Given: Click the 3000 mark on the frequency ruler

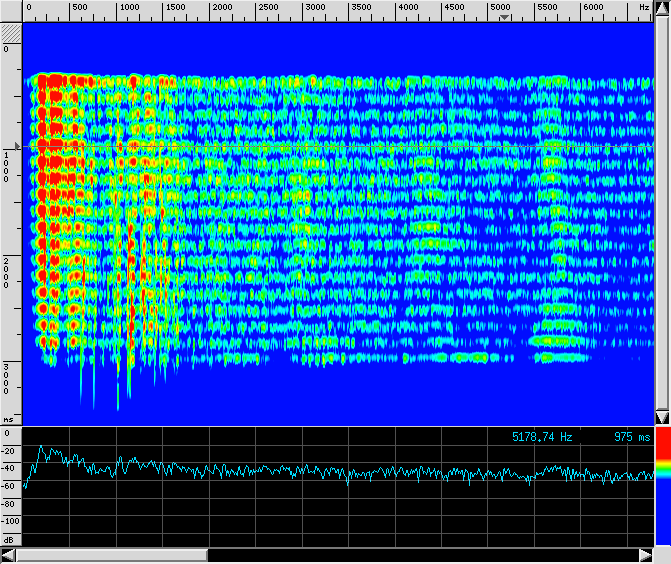Looking at the screenshot, I should click(x=314, y=8).
